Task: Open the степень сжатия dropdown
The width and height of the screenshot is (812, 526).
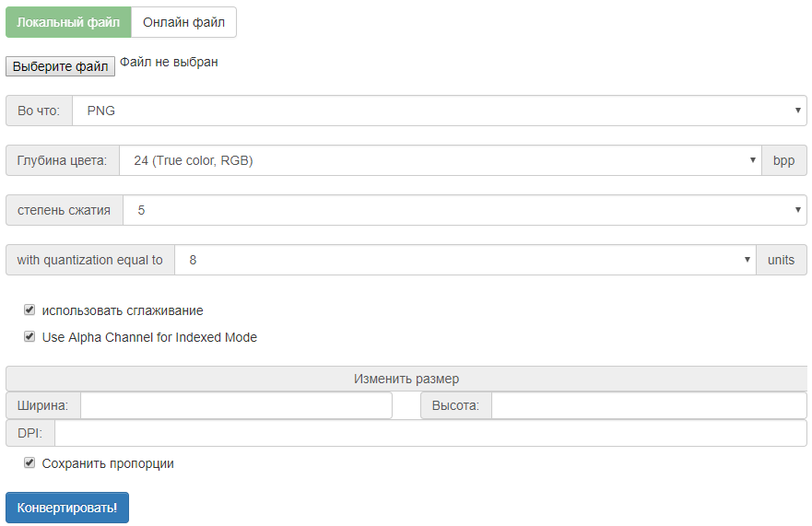Action: (x=465, y=210)
